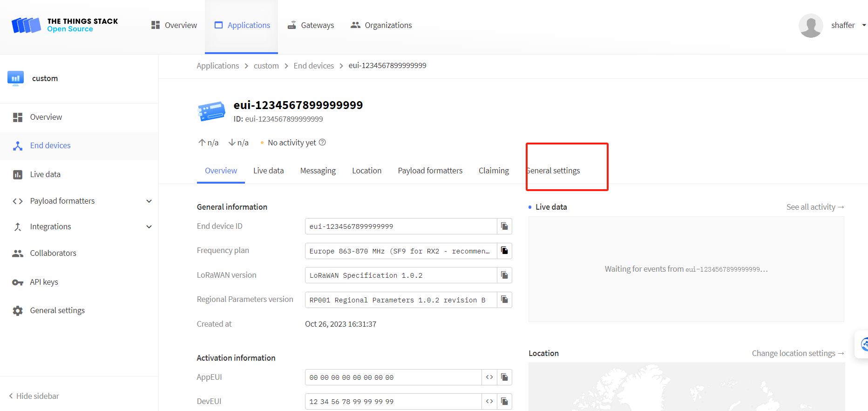The width and height of the screenshot is (868, 411).
Task: Copy the LoRaWAN version value
Action: tap(504, 275)
